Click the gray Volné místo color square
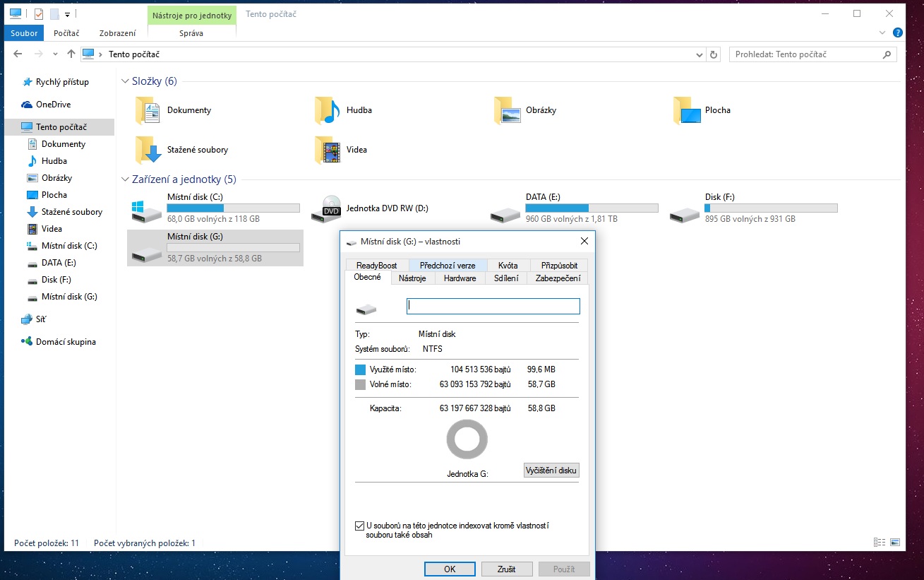This screenshot has width=924, height=580. [361, 384]
